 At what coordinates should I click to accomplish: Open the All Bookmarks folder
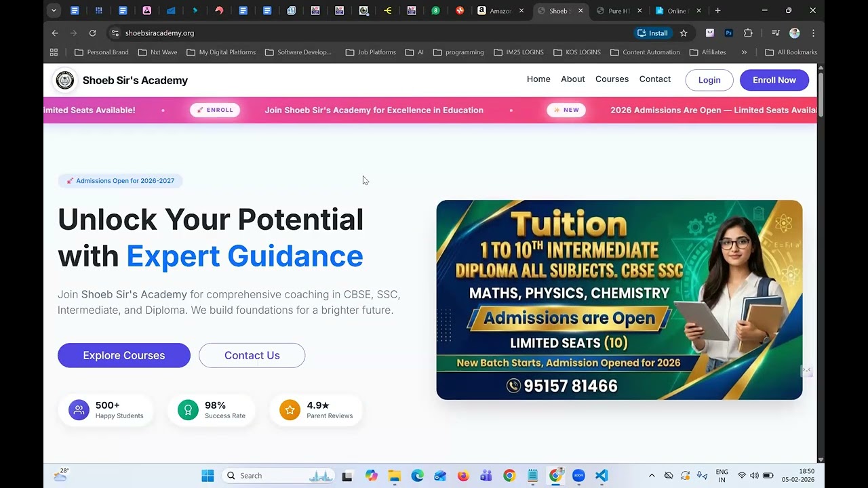point(791,52)
